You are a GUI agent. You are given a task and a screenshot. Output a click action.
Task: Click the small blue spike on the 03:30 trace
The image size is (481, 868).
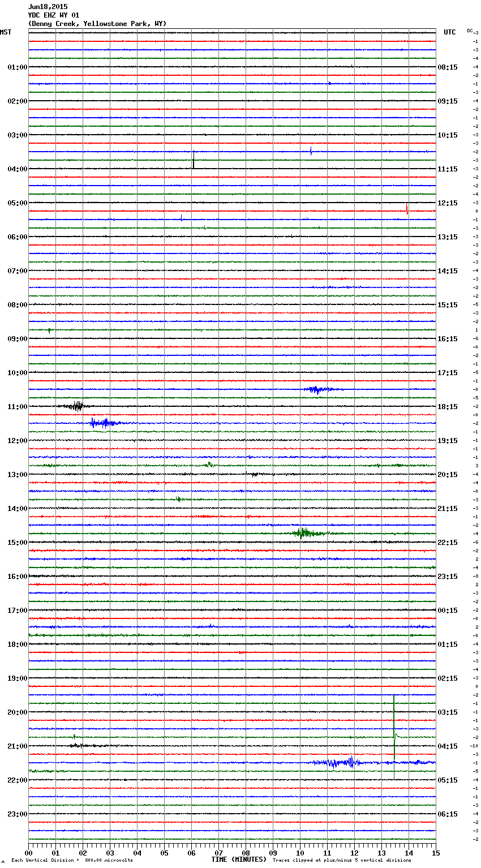pos(311,151)
